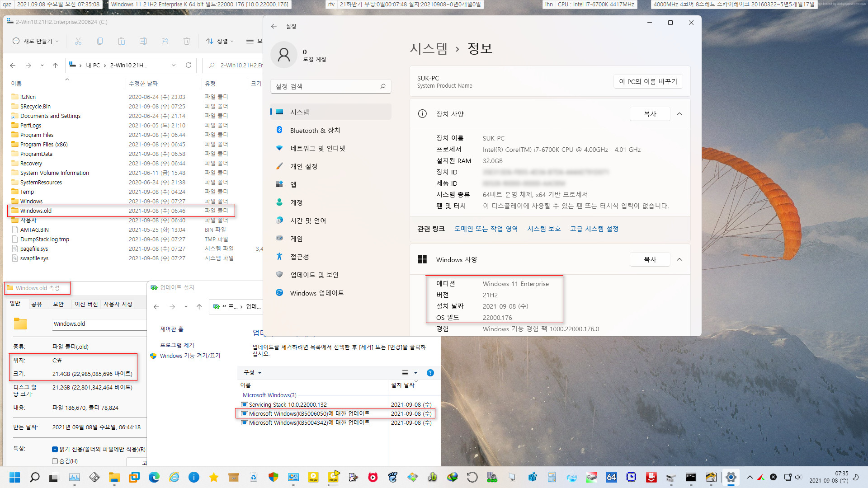Open 시간 및 언어 settings

tap(331, 221)
